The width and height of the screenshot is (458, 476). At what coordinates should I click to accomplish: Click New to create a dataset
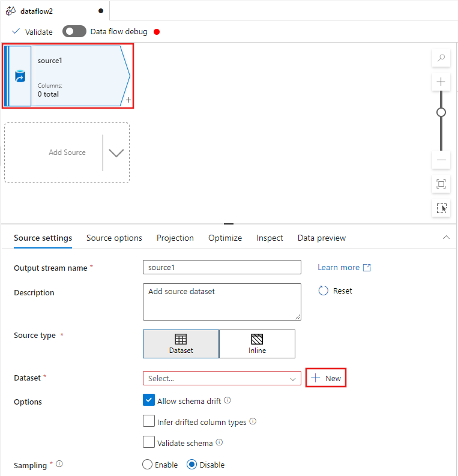pos(326,378)
